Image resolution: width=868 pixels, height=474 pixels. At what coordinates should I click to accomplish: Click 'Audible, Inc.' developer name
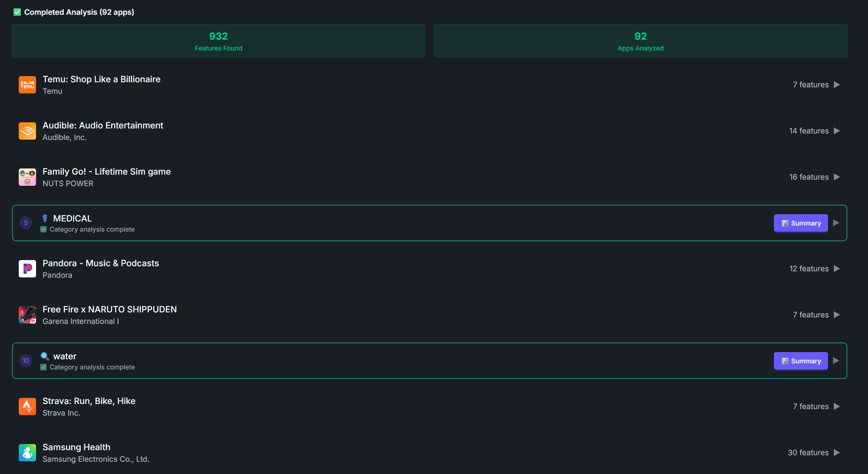click(x=65, y=137)
